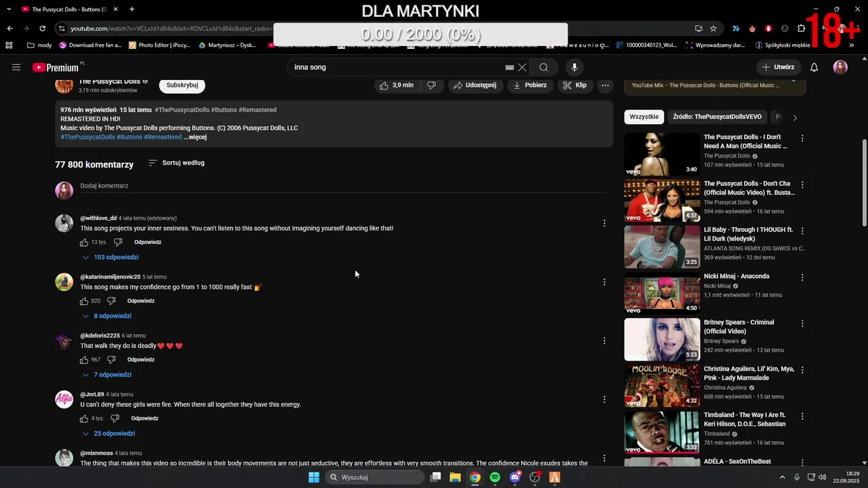Click in the YouTube search field
The width and height of the screenshot is (868, 488).
pos(397,67)
